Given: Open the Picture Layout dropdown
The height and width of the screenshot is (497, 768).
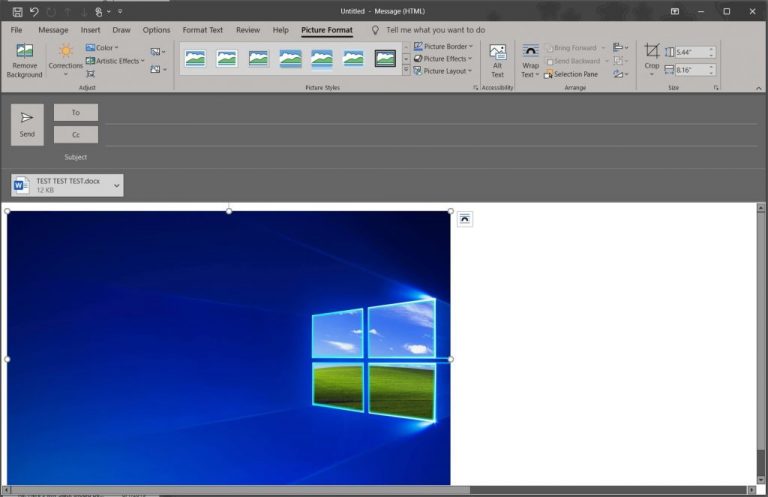Looking at the screenshot, I should [x=443, y=71].
